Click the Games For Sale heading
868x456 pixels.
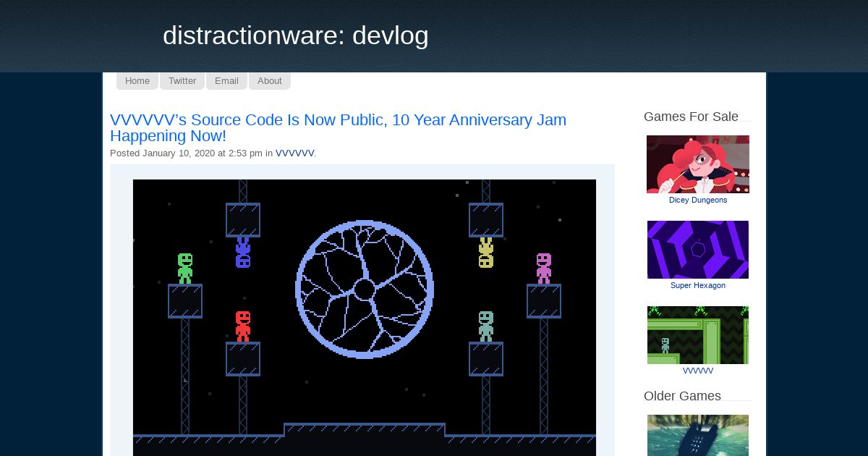pyautogui.click(x=691, y=117)
